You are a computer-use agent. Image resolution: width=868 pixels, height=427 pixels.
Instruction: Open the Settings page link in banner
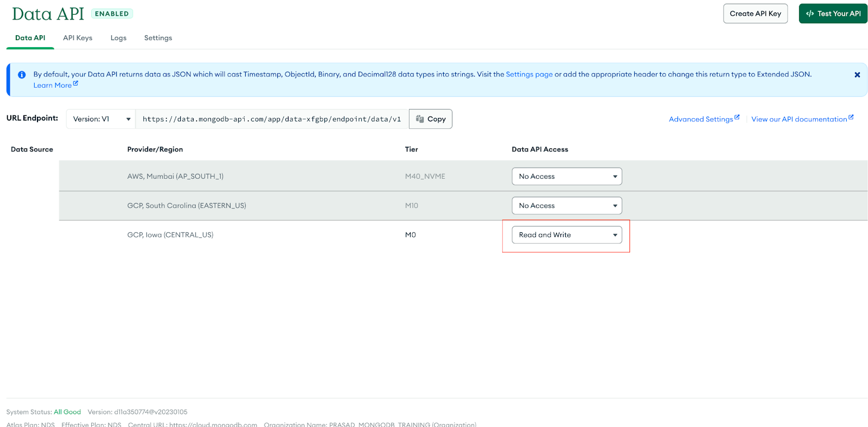(529, 74)
